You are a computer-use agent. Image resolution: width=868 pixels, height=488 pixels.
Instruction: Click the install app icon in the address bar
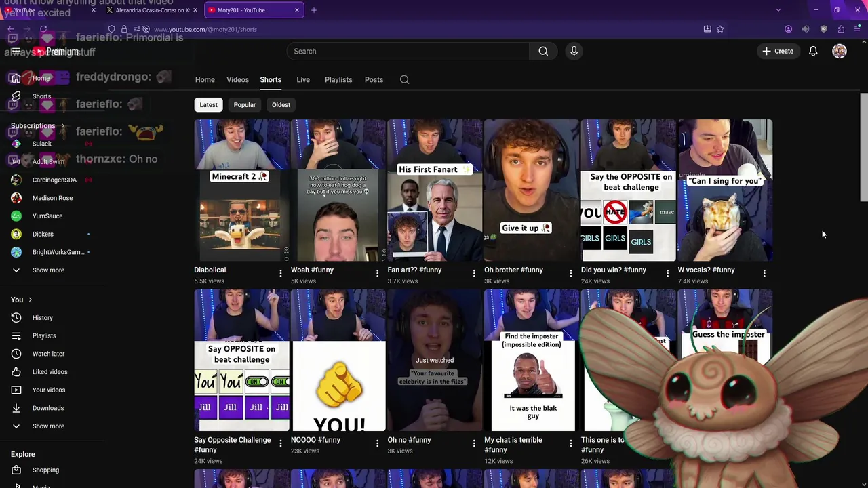tap(707, 29)
